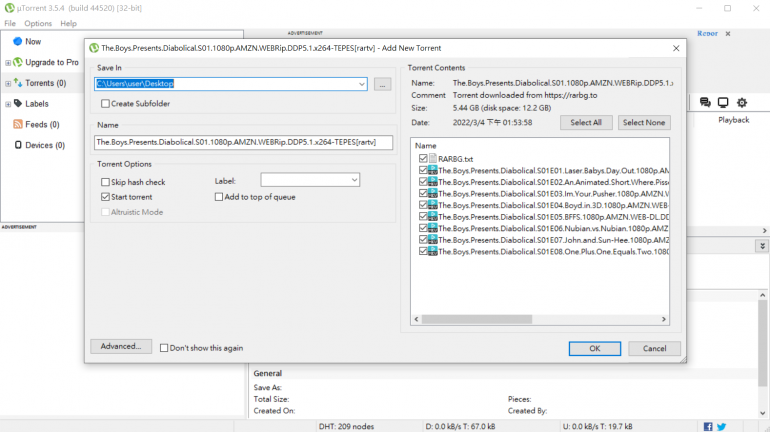
Task: Click the S01E06 Nubian vs Nubian file row
Action: click(544, 228)
